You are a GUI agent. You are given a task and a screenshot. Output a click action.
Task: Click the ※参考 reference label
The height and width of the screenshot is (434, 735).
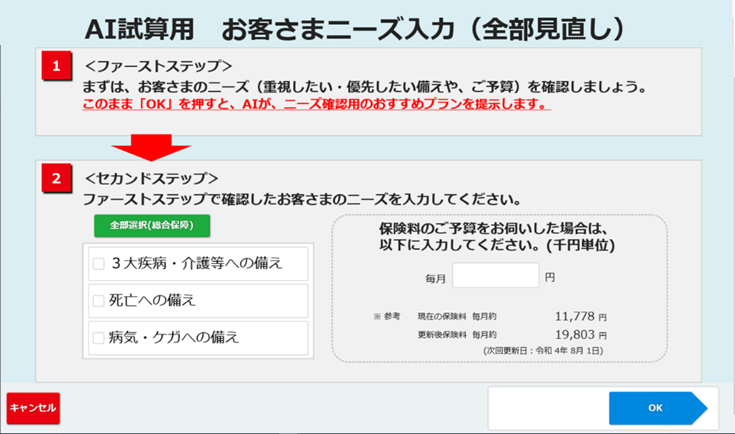pyautogui.click(x=386, y=316)
